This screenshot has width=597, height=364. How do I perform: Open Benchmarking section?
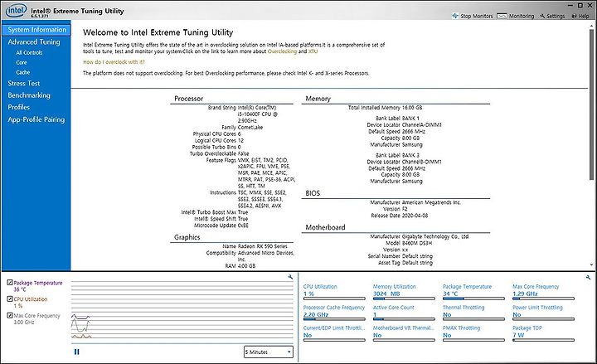(x=29, y=95)
